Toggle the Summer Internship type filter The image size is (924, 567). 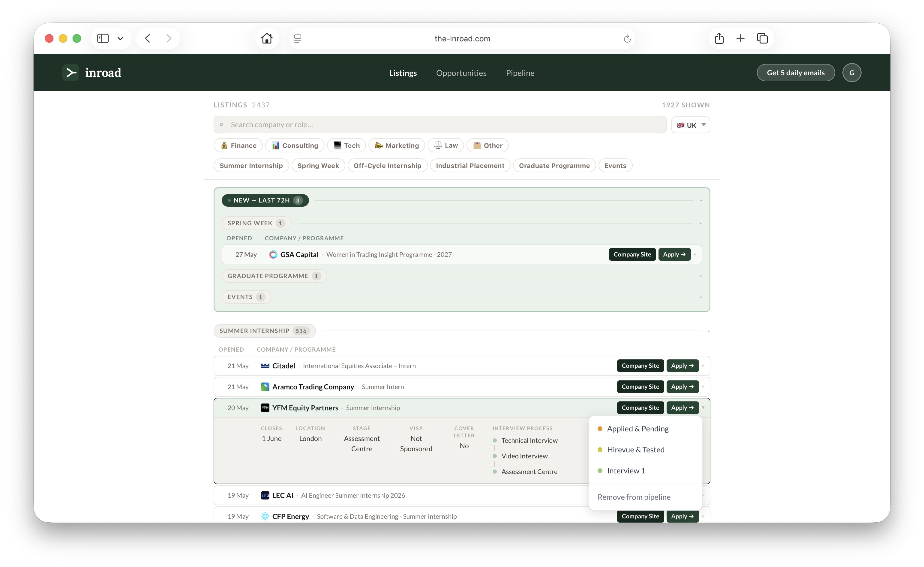pyautogui.click(x=251, y=165)
